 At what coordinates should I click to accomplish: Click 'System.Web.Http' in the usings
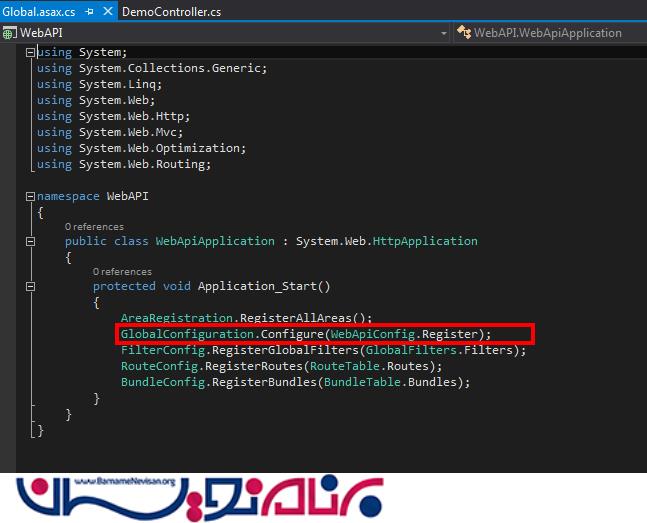click(x=131, y=116)
